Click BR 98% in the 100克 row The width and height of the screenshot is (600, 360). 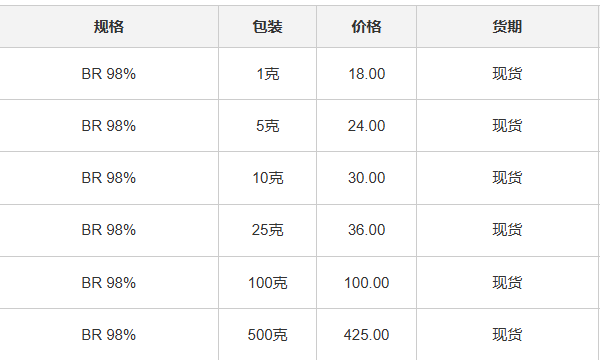109,283
